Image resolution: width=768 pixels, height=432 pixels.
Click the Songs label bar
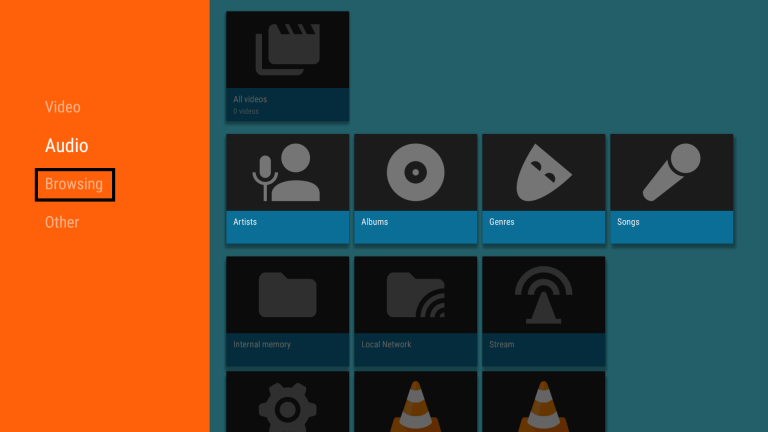click(x=672, y=227)
